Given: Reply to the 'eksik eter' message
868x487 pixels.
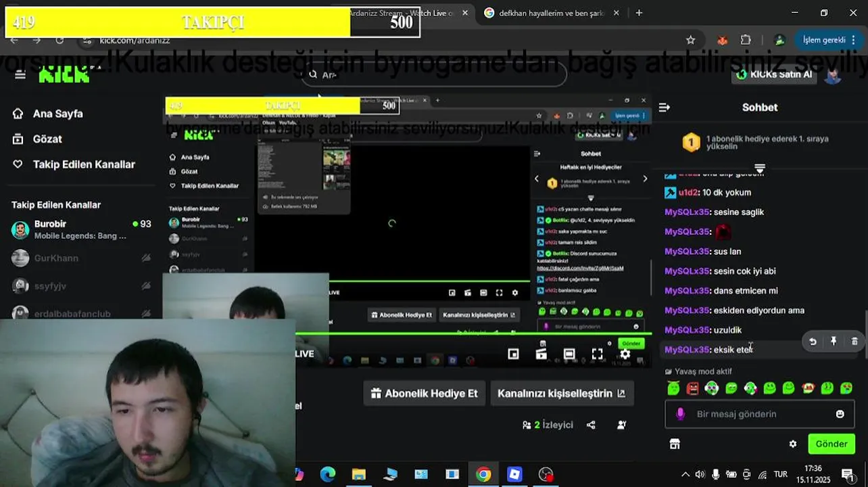Looking at the screenshot, I should point(813,342).
